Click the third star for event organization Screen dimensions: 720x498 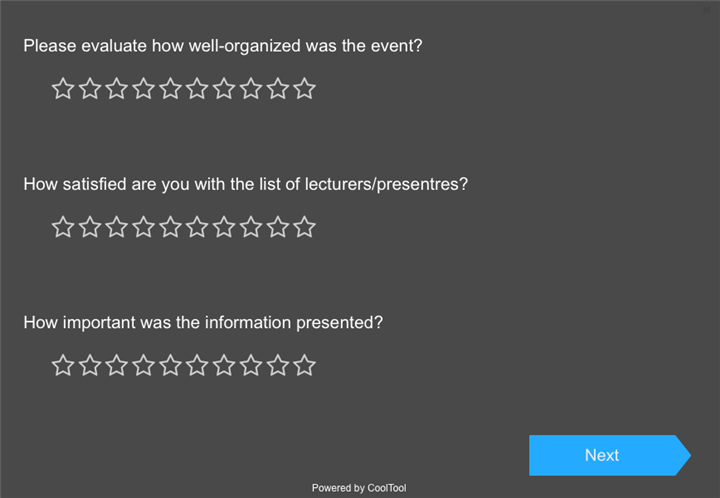[x=117, y=89]
